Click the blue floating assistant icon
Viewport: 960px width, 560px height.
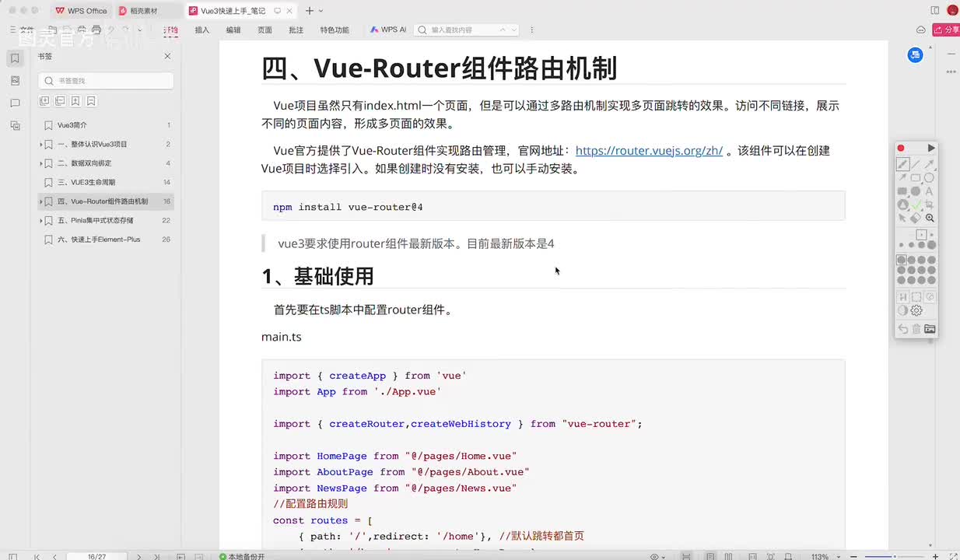click(915, 54)
